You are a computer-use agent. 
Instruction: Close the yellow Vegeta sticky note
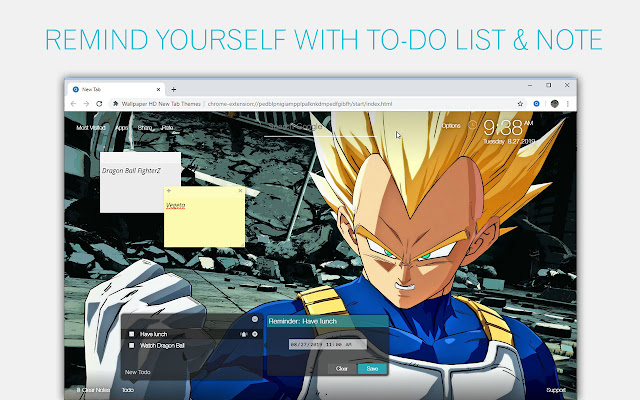coord(240,191)
